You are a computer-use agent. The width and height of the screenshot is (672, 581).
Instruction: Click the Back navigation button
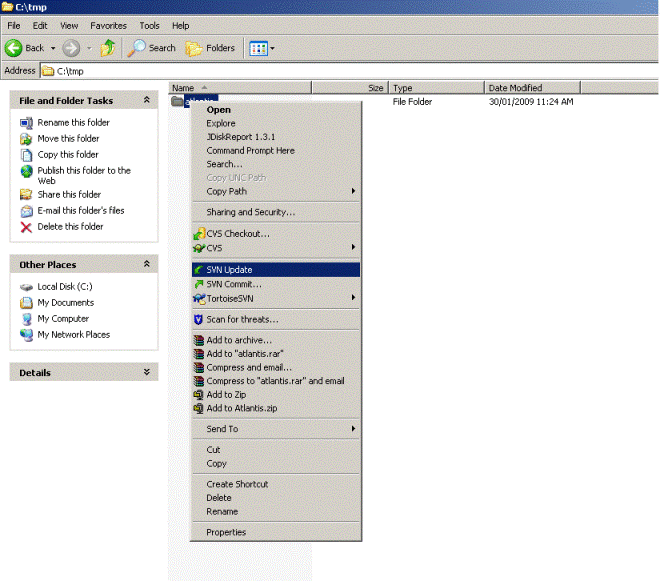click(27, 48)
